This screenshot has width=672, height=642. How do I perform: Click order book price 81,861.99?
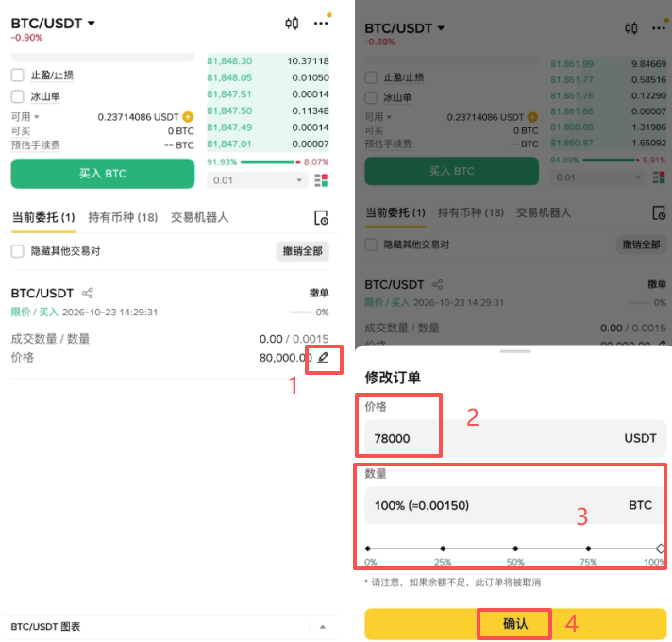click(x=572, y=64)
